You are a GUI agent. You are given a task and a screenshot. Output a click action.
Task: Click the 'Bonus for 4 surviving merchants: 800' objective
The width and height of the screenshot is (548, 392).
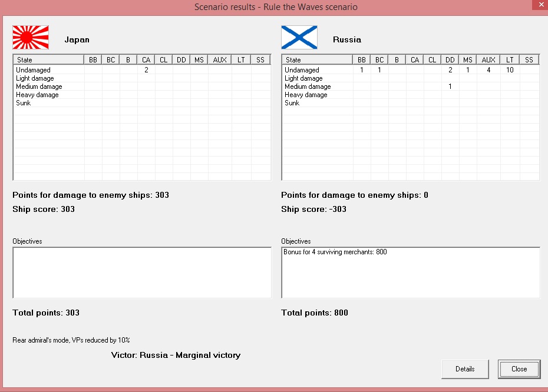(x=335, y=252)
